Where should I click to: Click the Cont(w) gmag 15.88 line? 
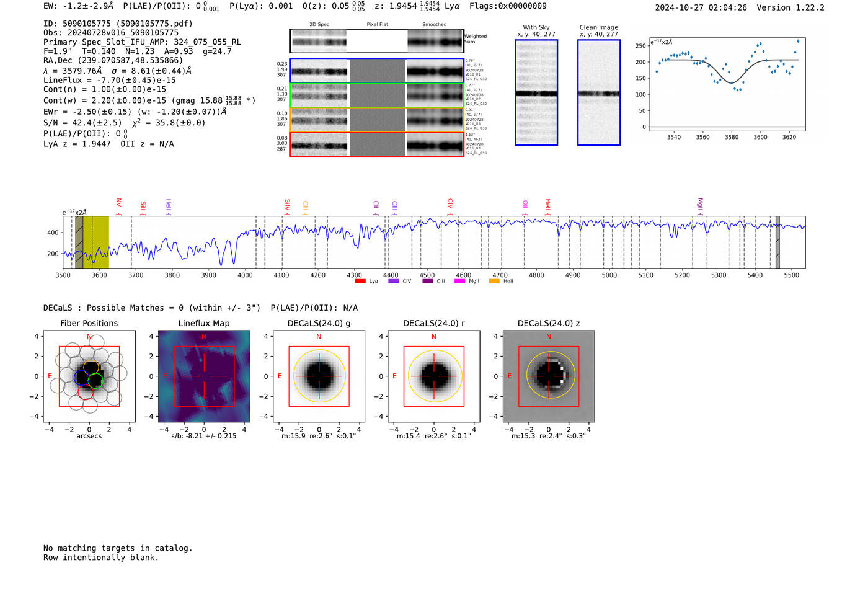point(149,100)
